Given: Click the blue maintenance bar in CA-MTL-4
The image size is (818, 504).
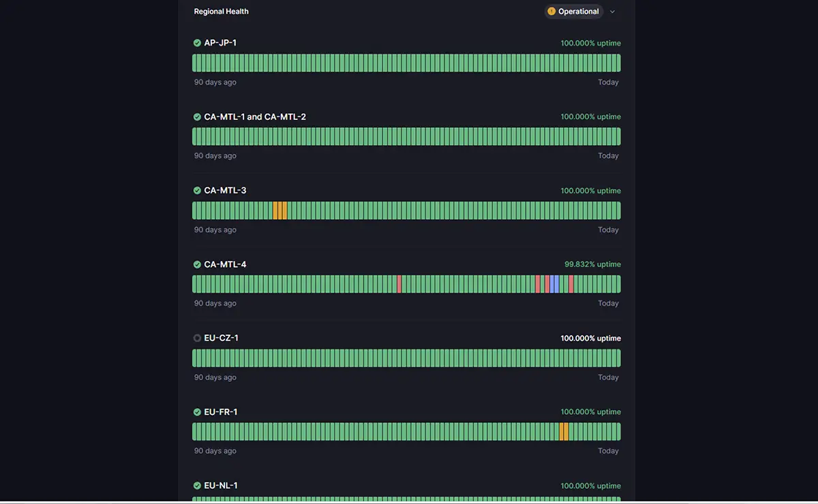Looking at the screenshot, I should pos(555,284).
